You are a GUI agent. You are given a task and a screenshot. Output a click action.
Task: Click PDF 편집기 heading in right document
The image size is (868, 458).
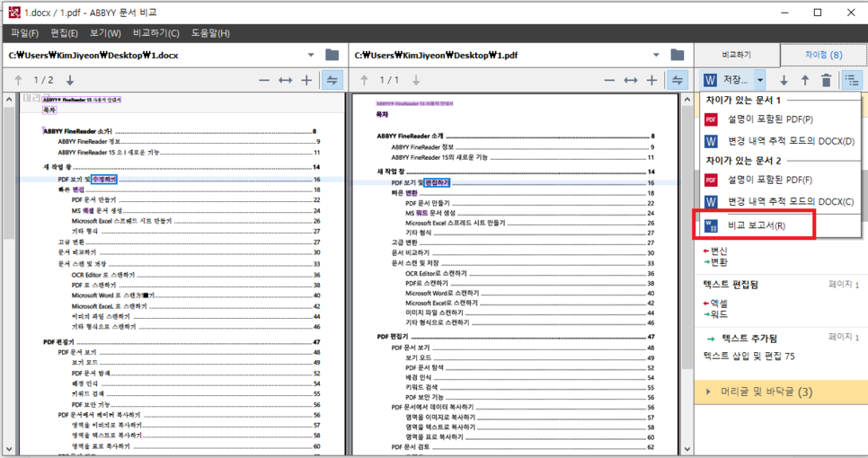coord(393,336)
